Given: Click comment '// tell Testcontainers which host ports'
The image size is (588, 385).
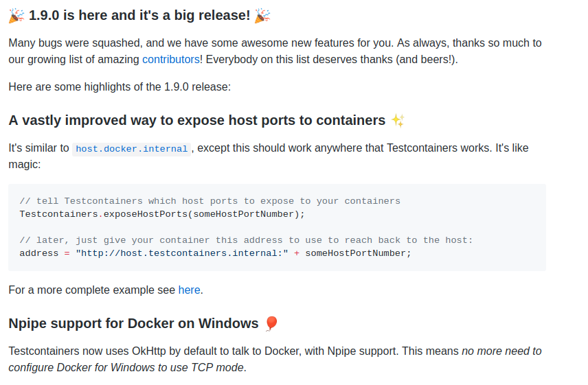Looking at the screenshot, I should 210,201.
